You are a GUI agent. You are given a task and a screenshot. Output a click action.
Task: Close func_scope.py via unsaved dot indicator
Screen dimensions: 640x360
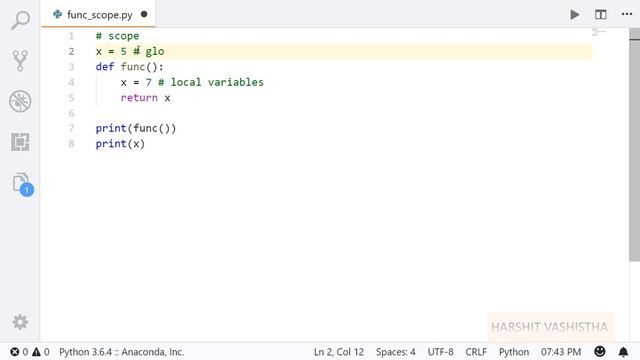tap(144, 14)
